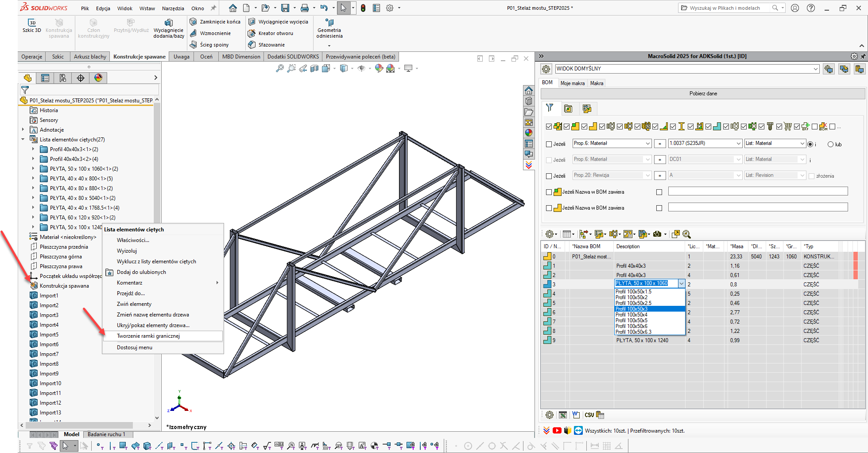
Task: Enable first Jeżeli Prop.6 Materiał checkbox
Action: pyautogui.click(x=549, y=144)
